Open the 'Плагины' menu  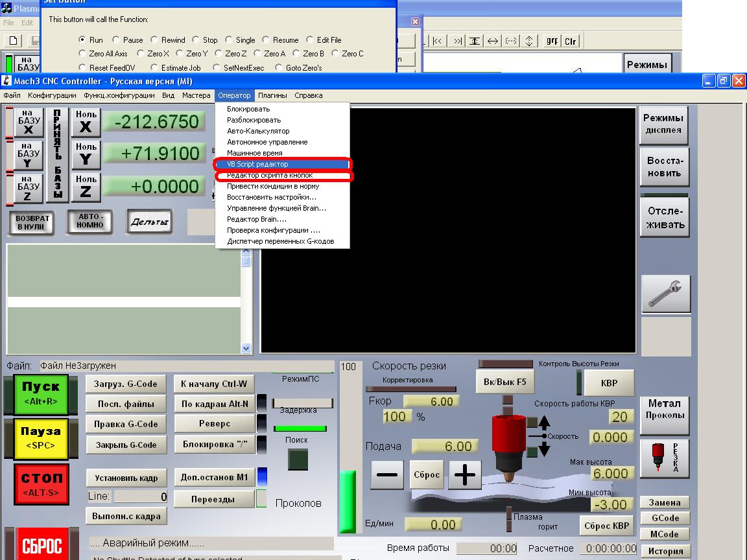pyautogui.click(x=272, y=95)
